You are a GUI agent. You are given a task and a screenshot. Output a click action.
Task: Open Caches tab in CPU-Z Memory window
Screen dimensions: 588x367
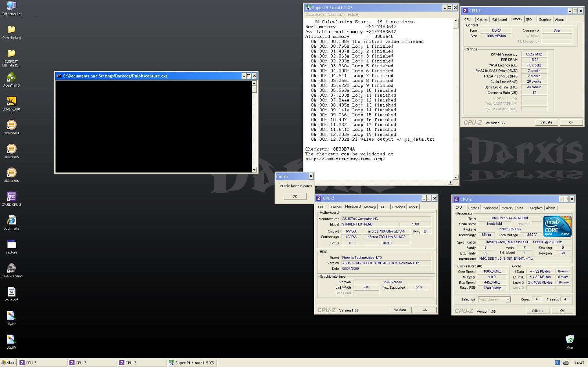coord(483,20)
